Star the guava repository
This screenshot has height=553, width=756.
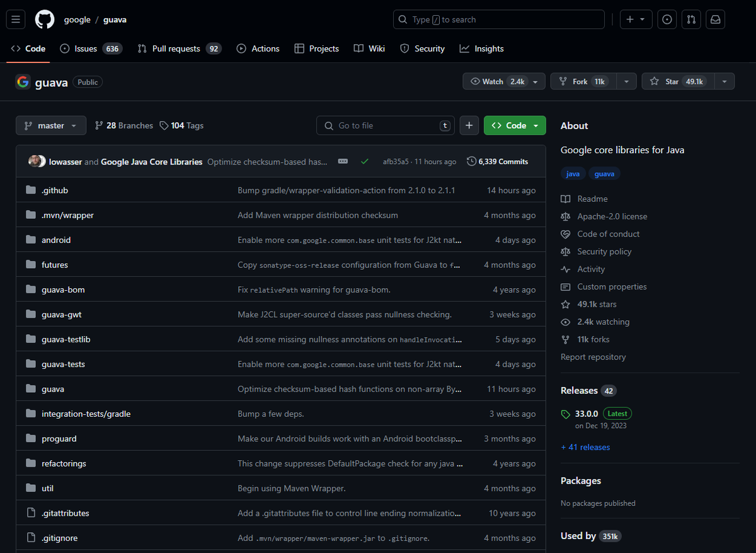[678, 81]
